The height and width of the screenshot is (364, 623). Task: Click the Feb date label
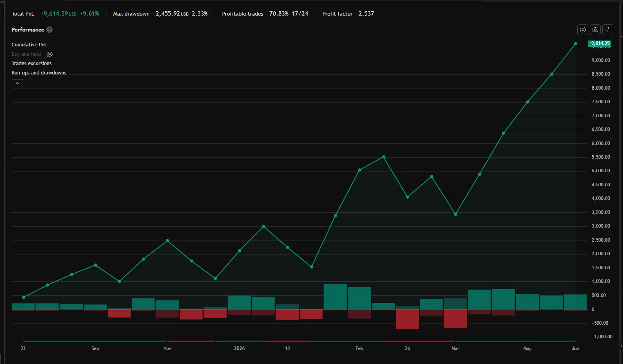pyautogui.click(x=359, y=348)
